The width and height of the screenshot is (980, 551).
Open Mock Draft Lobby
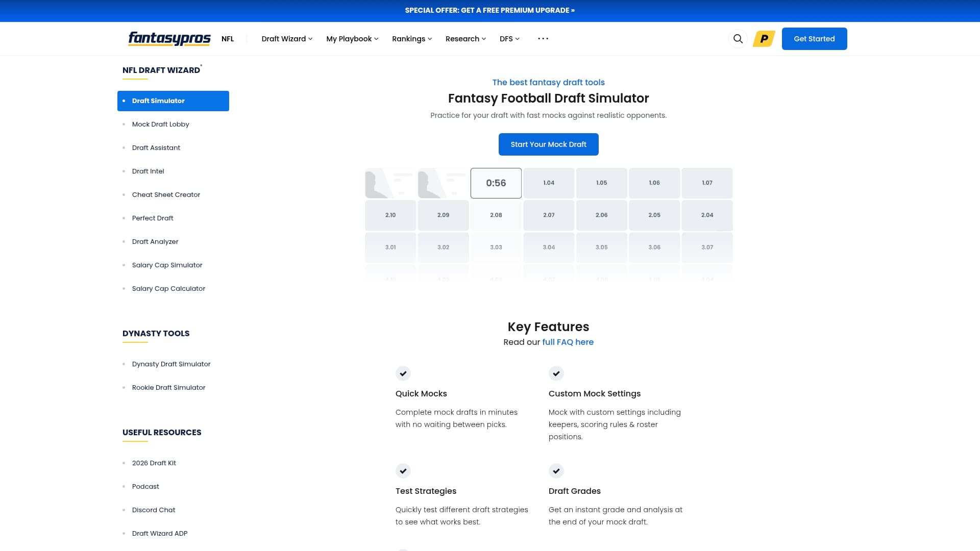click(x=160, y=124)
